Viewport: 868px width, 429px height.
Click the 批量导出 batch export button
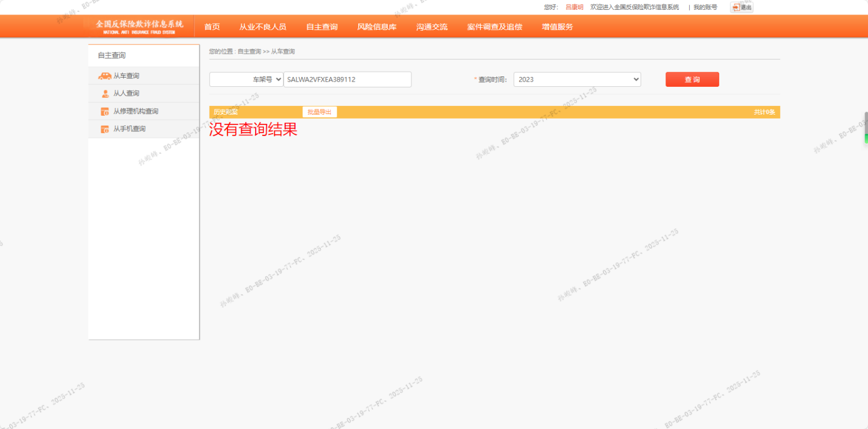tap(319, 112)
